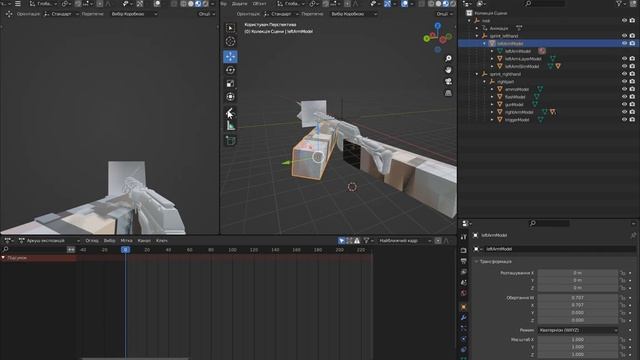Select the gunModel object in the outliner
Screen dimensions: 640x360
pos(514,104)
